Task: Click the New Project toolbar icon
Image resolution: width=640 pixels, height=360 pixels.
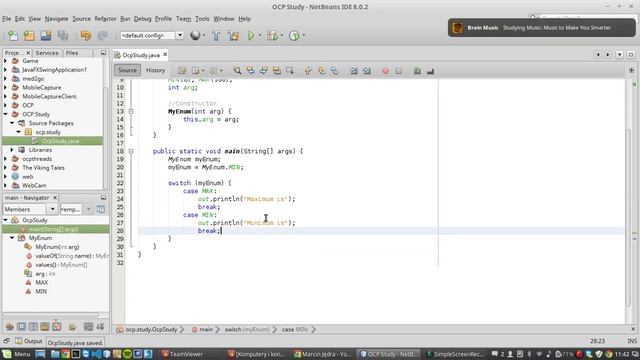Action: pos(29,36)
